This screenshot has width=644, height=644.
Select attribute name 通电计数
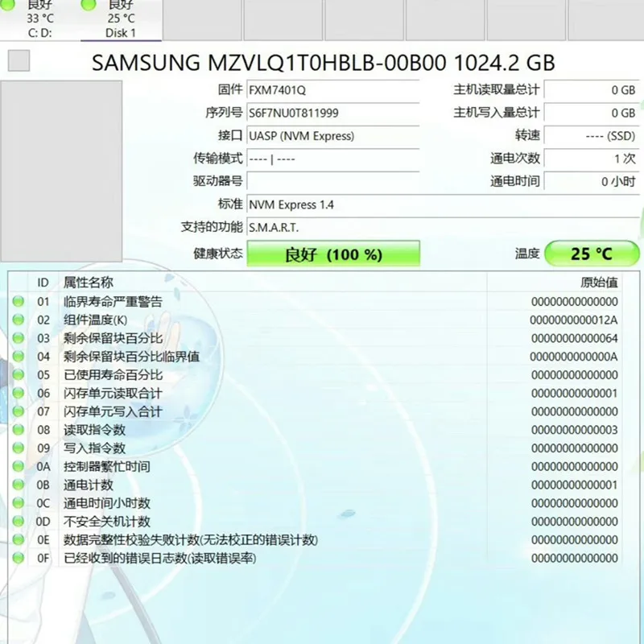[x=89, y=485]
